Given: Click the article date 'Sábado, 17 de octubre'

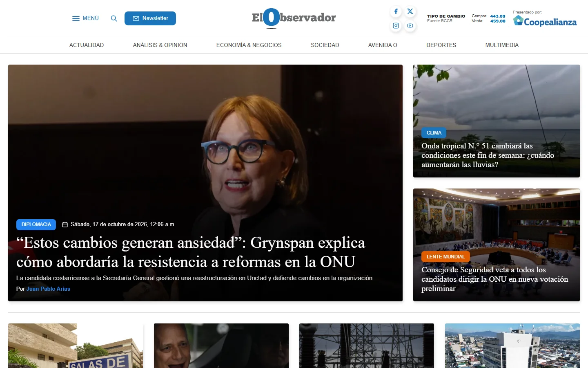Looking at the screenshot, I should point(123,224).
